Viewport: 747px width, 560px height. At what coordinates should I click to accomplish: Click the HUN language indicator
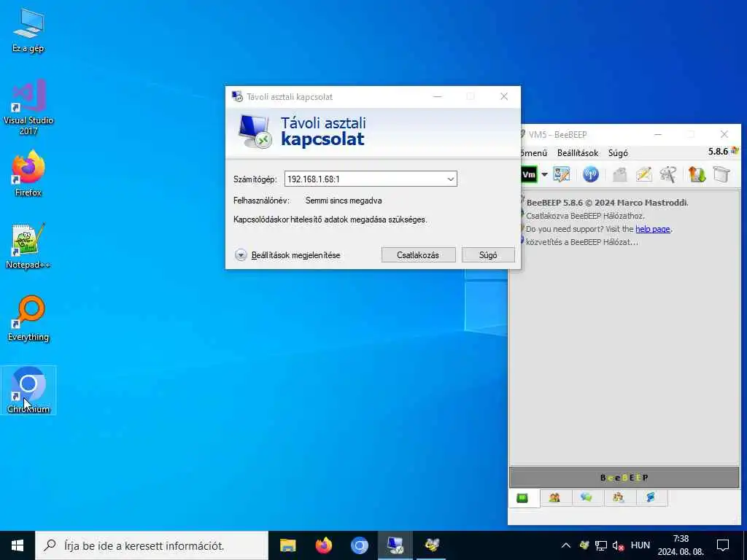coord(640,545)
